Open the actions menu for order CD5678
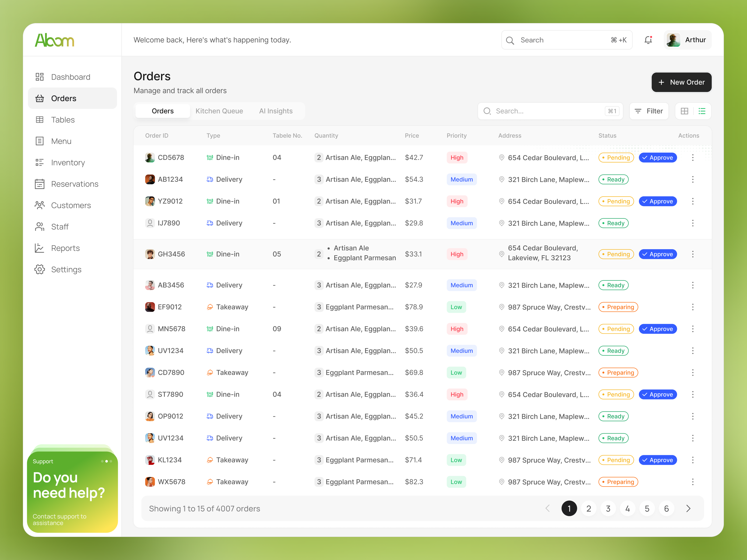The width and height of the screenshot is (747, 560). click(693, 157)
